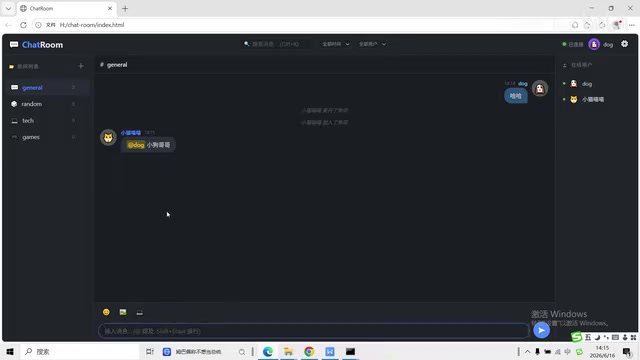
Task: Switch to the games room
Action: (x=48, y=137)
